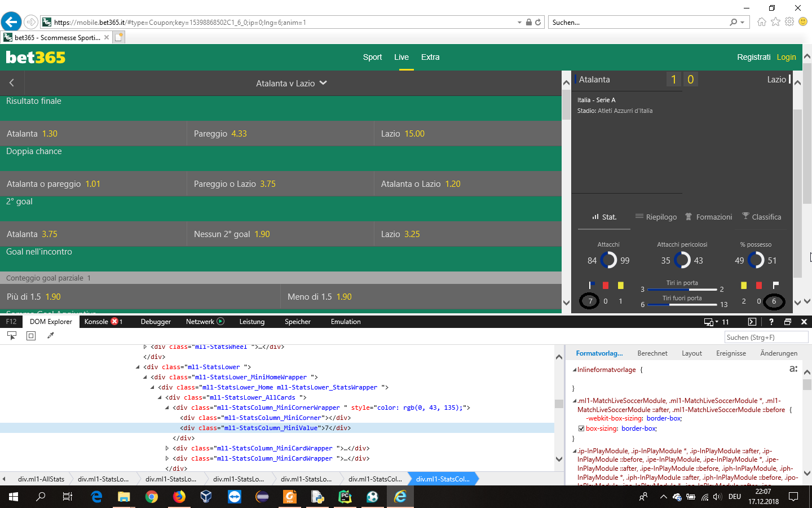Click the Registrati link
The height and width of the screenshot is (508, 812).
753,57
